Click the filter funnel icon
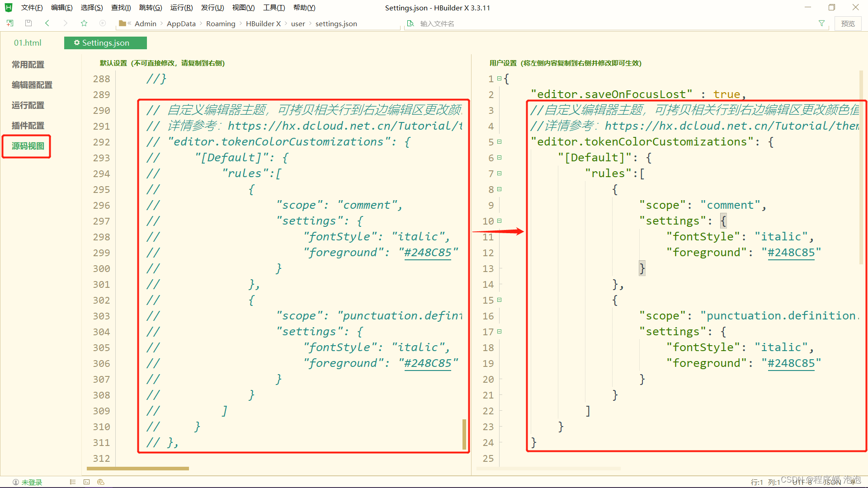 pyautogui.click(x=821, y=23)
